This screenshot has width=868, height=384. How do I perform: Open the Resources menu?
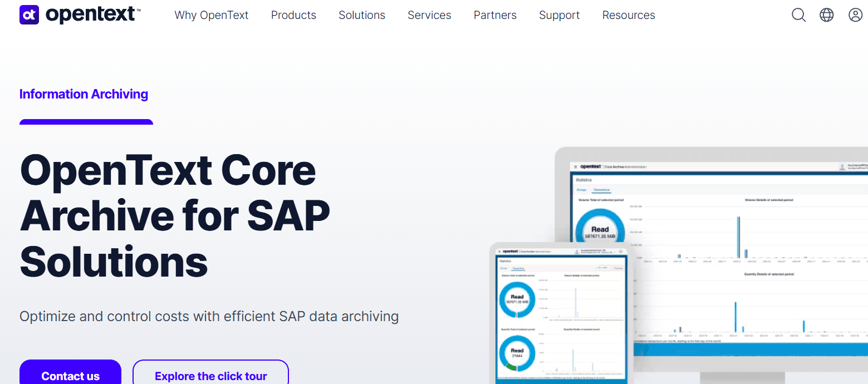(629, 15)
